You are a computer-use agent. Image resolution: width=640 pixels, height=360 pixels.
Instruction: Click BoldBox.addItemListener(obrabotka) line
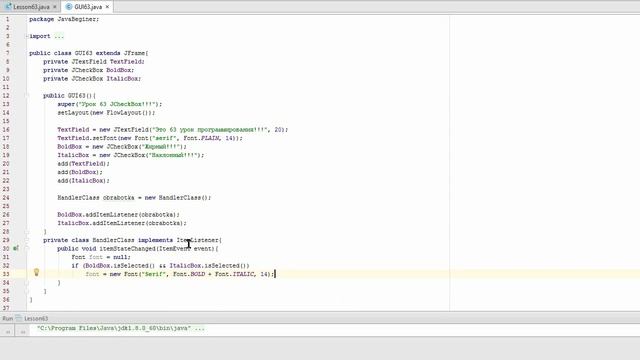point(118,215)
